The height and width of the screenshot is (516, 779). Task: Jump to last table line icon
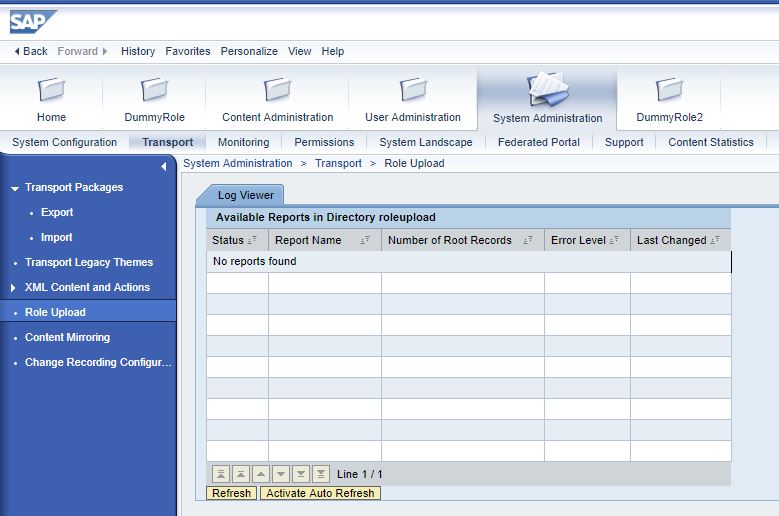tap(321, 474)
